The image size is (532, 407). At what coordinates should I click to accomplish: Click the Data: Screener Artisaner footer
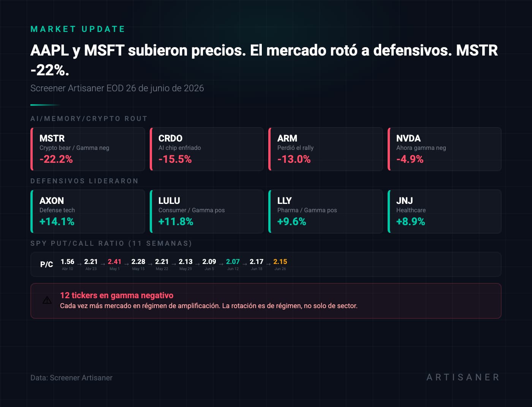(x=71, y=378)
